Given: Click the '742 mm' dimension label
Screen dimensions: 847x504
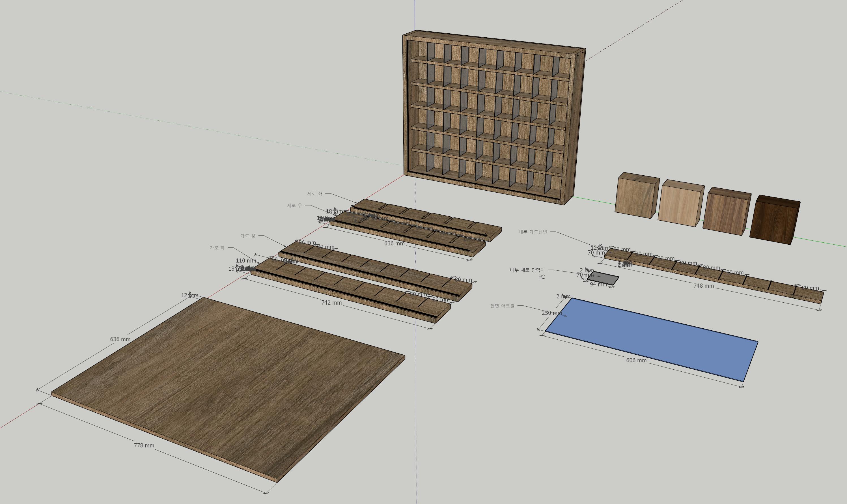Looking at the screenshot, I should (x=331, y=303).
